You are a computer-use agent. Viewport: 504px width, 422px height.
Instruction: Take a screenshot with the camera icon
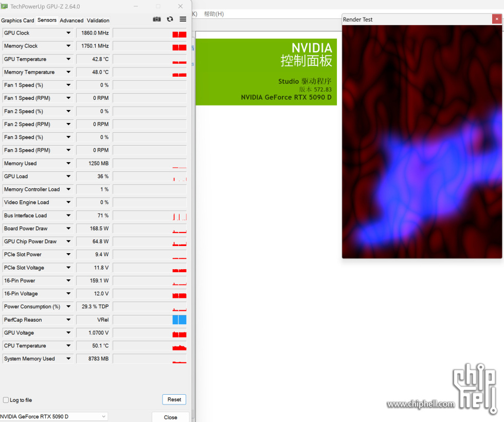point(157,20)
